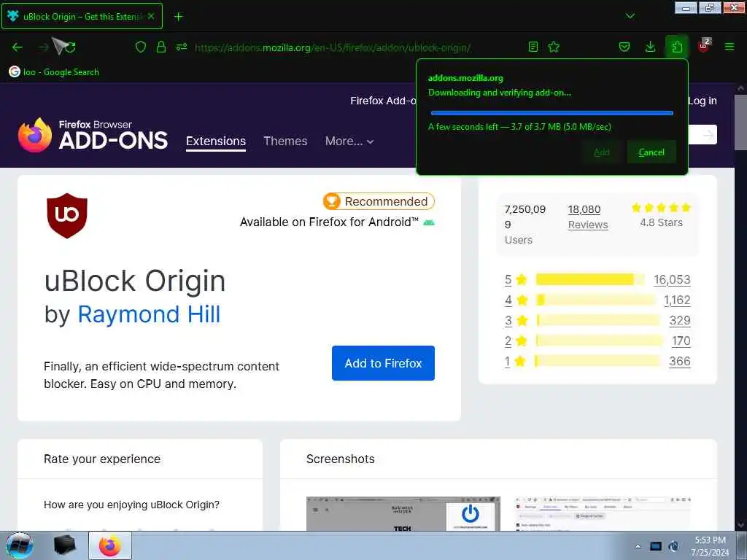Click the Firefox Browser ADD-ONS logo
Screen dimensions: 747x560
coord(93,135)
